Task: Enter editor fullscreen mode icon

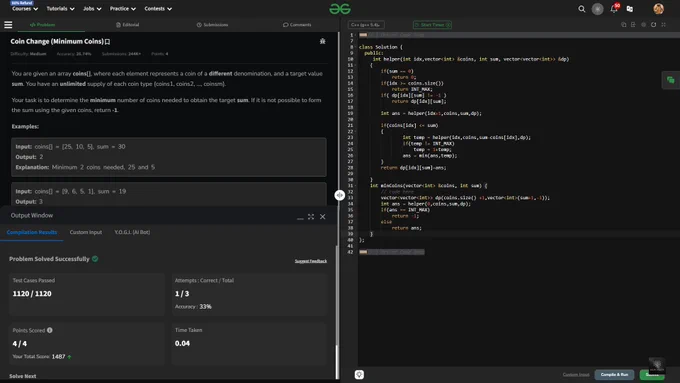Action: click(664, 25)
